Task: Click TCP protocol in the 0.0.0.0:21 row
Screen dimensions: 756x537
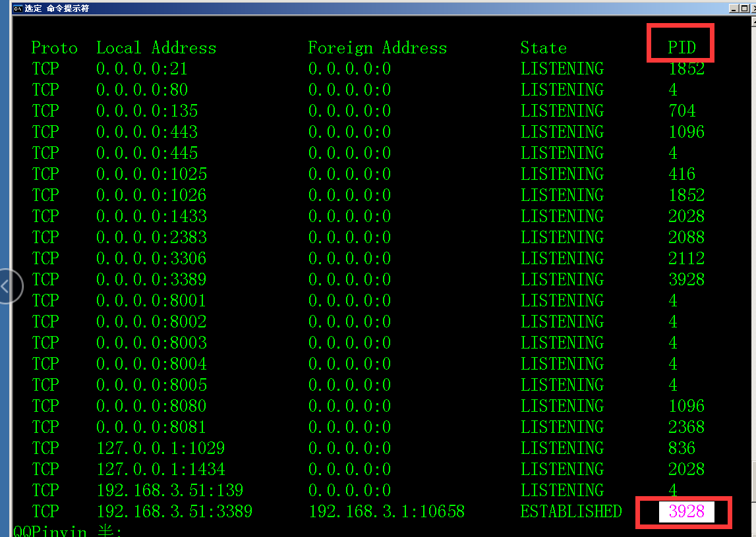Action: tap(45, 69)
